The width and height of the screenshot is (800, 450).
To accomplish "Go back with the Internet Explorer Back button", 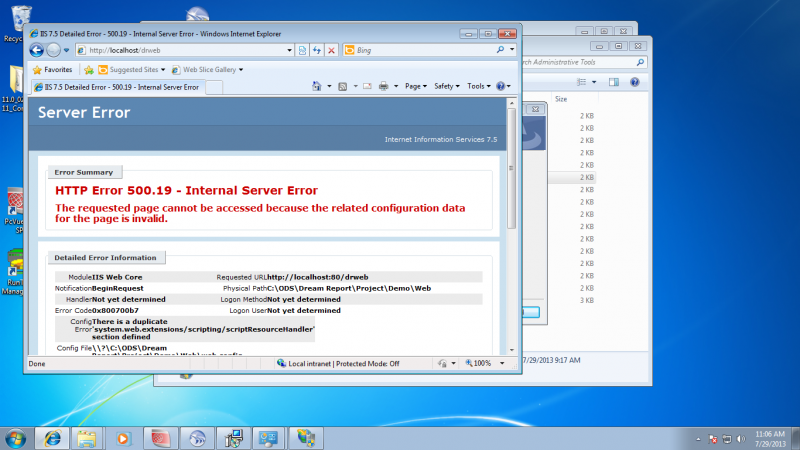I will point(36,50).
